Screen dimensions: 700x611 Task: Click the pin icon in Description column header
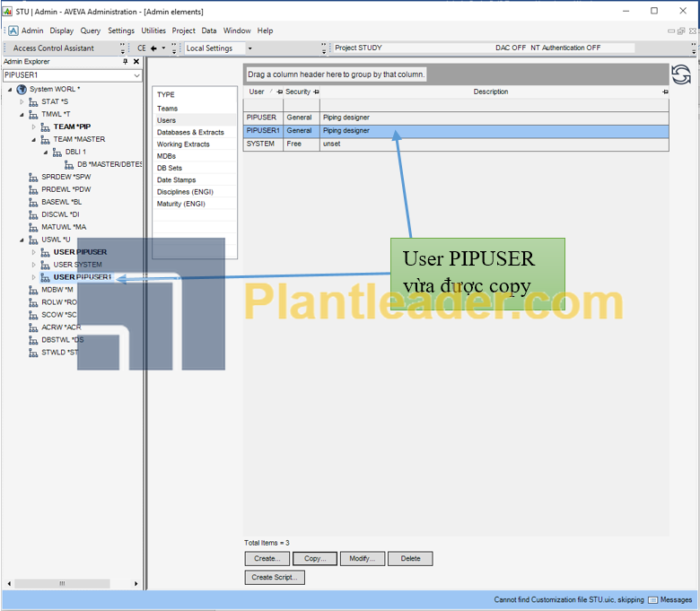[665, 92]
